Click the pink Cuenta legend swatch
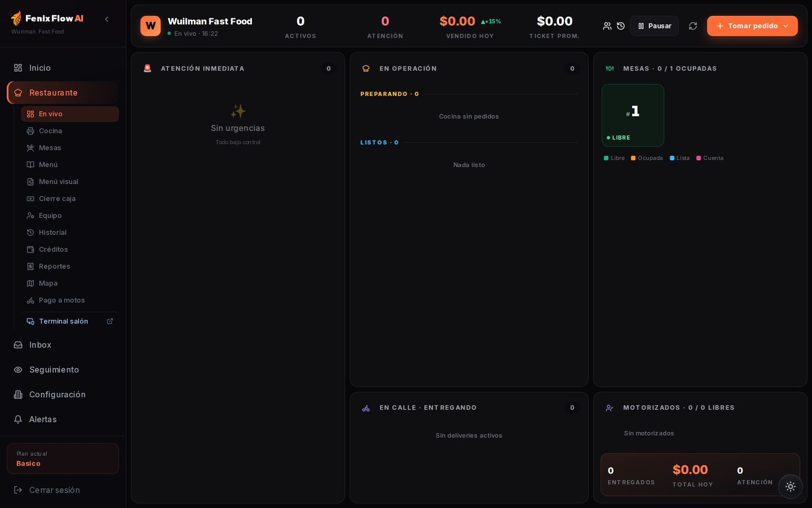 click(699, 158)
